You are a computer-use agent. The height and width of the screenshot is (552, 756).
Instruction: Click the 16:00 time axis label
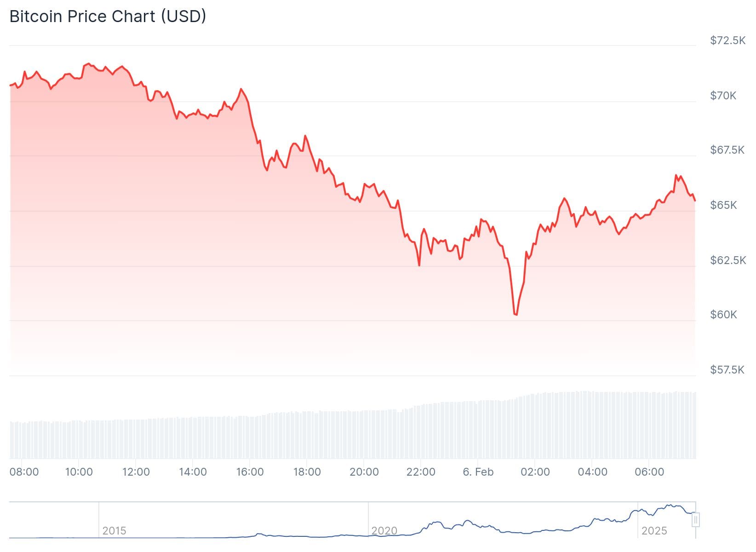250,472
